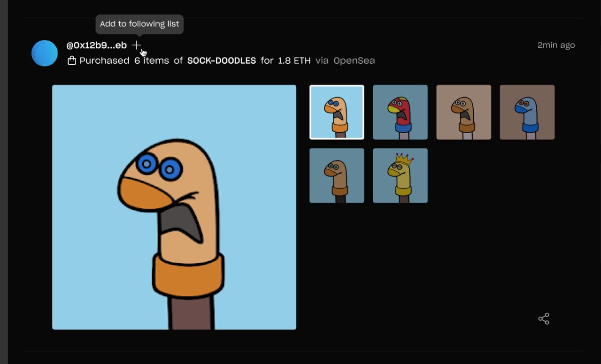Open the blue circular profile avatar
The image size is (601, 364).
click(45, 53)
